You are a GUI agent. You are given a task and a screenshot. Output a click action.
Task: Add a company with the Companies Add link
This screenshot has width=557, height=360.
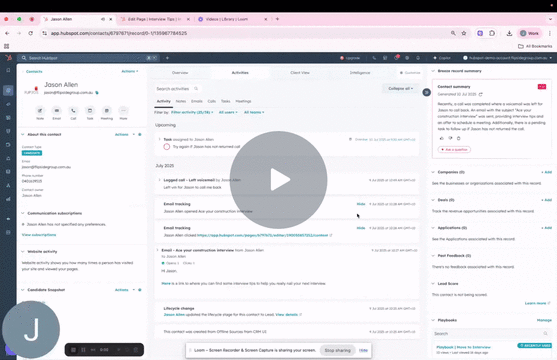point(547,172)
